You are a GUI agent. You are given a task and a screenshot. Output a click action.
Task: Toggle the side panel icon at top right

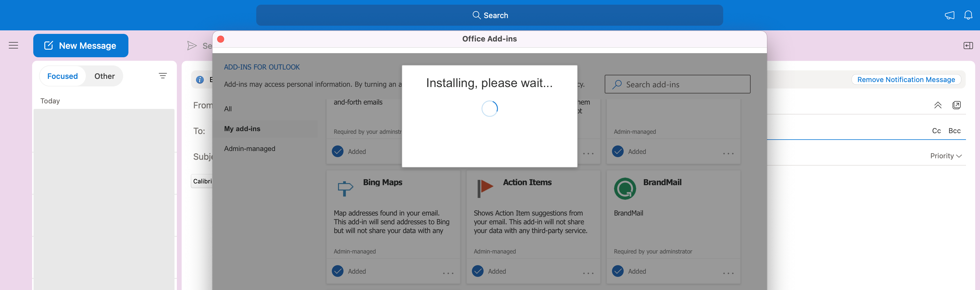click(x=968, y=46)
